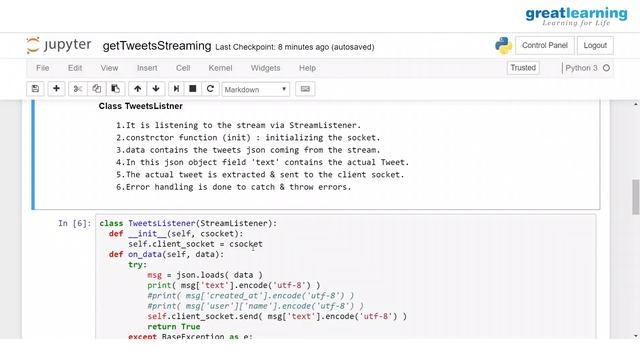The image size is (640, 360).
Task: Click line about constructor function init
Action: click(248, 138)
